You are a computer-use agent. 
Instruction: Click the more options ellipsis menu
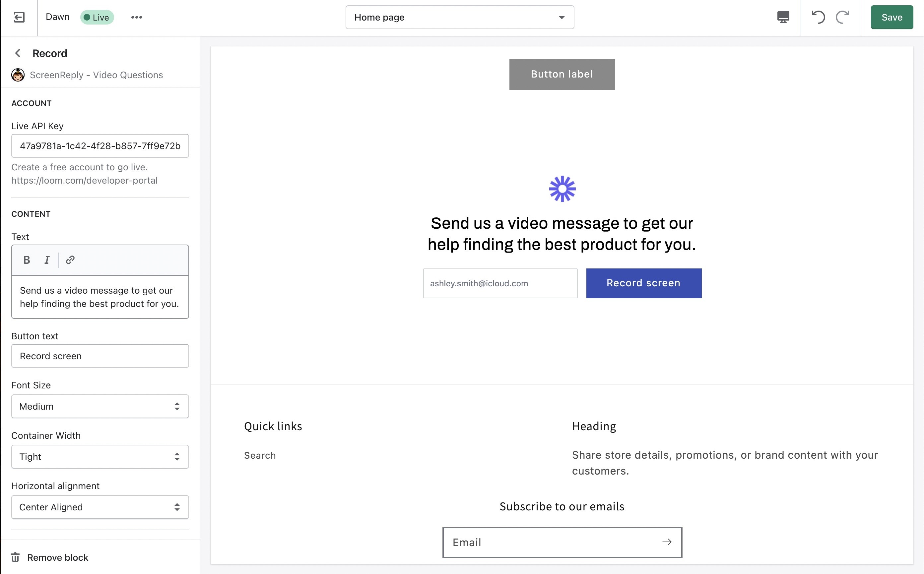pos(136,17)
